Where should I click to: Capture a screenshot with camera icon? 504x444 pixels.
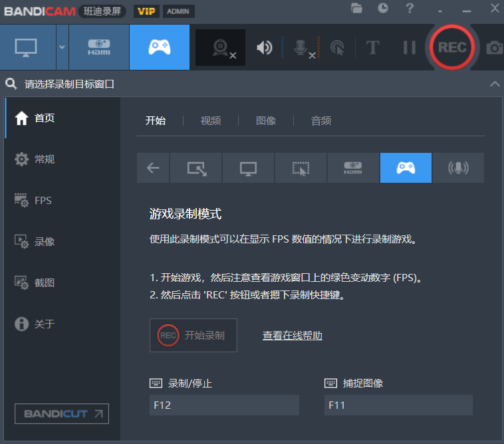(494, 48)
